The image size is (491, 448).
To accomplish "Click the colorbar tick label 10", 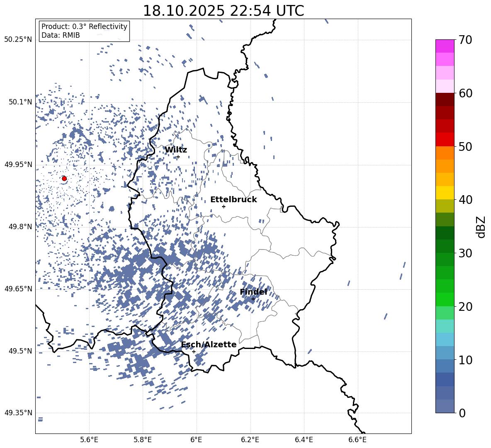I will 465,360.
